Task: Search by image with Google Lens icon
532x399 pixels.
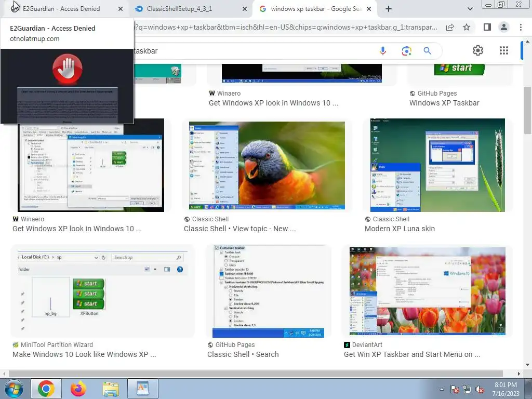Action: click(x=406, y=51)
